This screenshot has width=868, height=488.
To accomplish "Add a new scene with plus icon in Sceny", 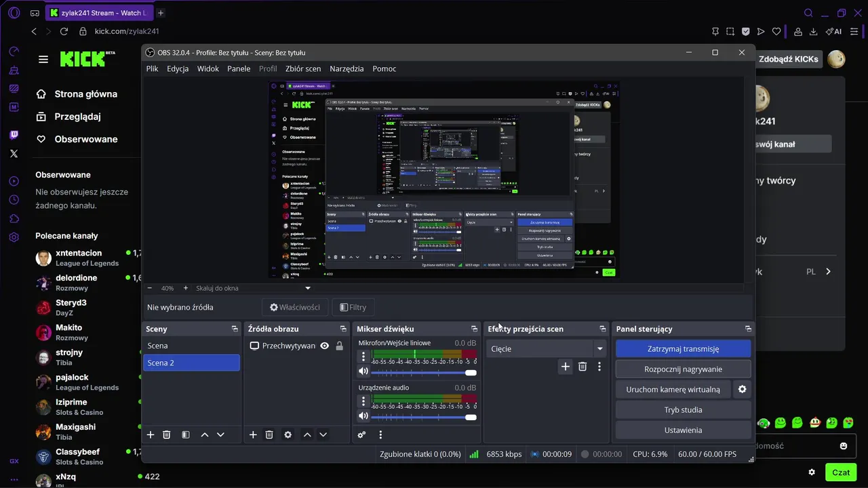I will (151, 435).
